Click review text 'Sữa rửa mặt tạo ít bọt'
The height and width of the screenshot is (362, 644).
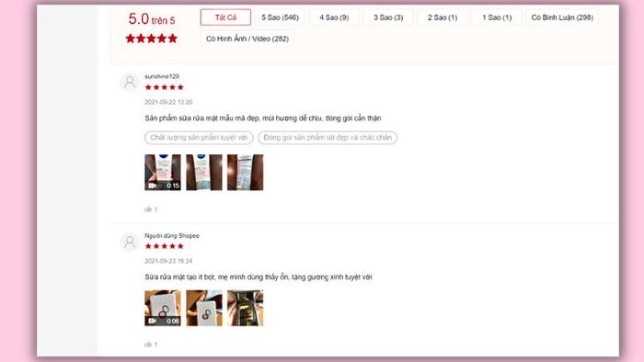[180, 277]
